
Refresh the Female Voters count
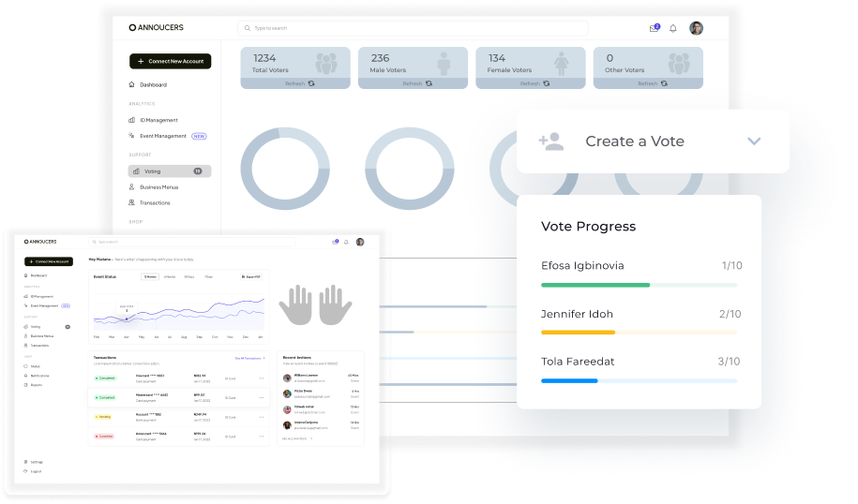click(x=546, y=83)
